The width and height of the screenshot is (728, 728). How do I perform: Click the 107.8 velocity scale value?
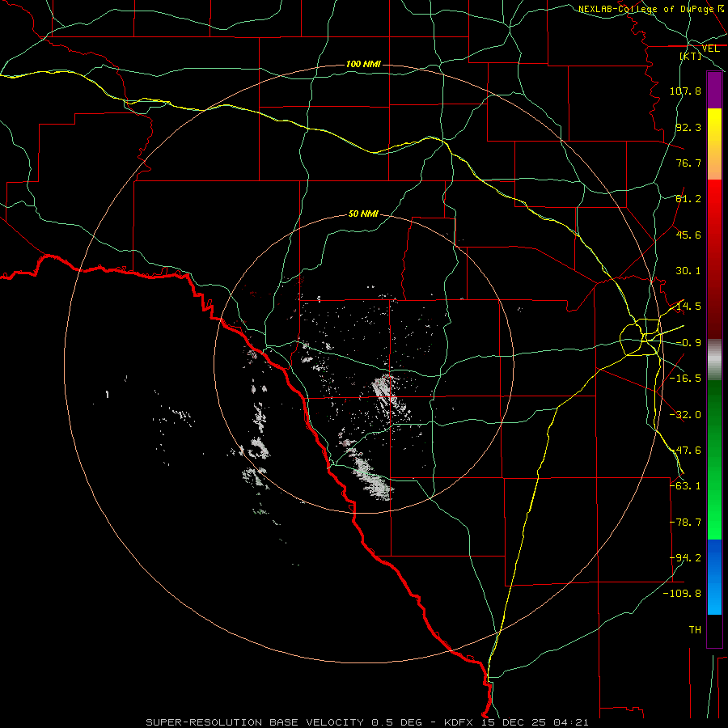tap(685, 91)
